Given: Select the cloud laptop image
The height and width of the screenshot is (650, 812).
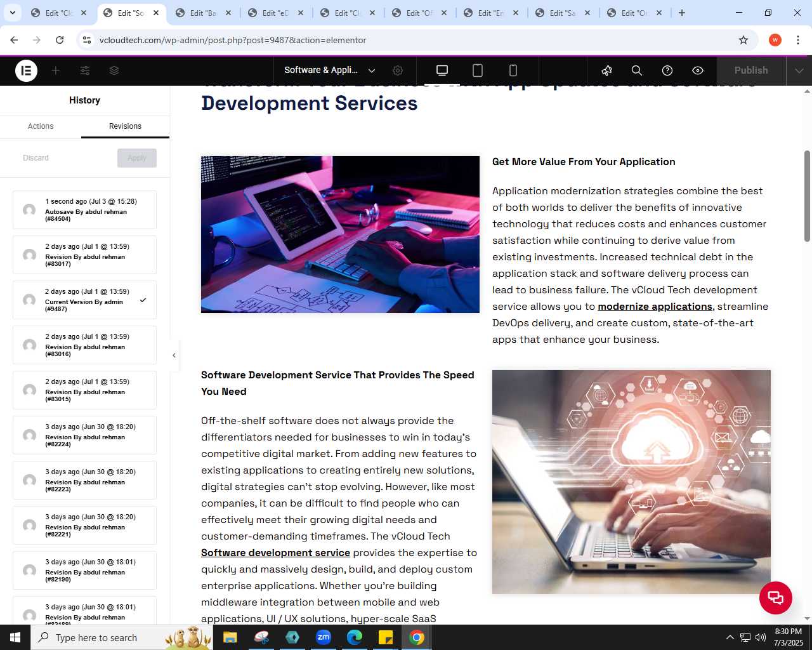Looking at the screenshot, I should coord(631,482).
